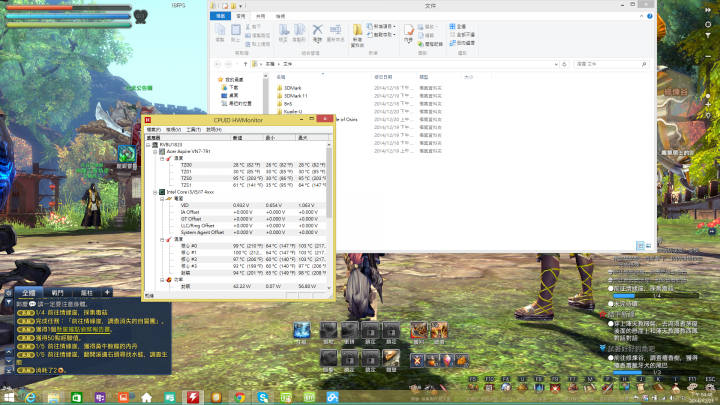
Task: Collapse the Explorer ribbon with chevron
Action: point(641,16)
